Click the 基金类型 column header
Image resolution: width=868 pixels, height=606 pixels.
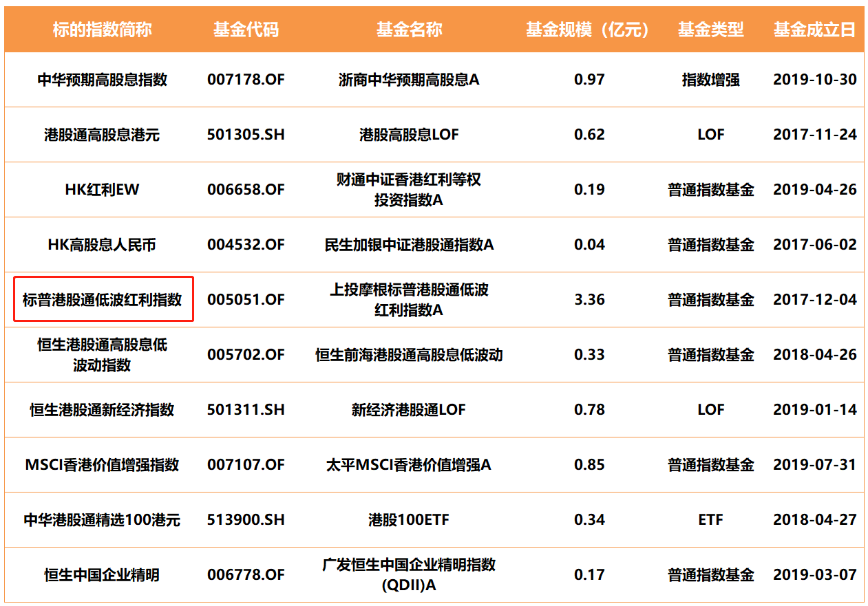click(710, 30)
